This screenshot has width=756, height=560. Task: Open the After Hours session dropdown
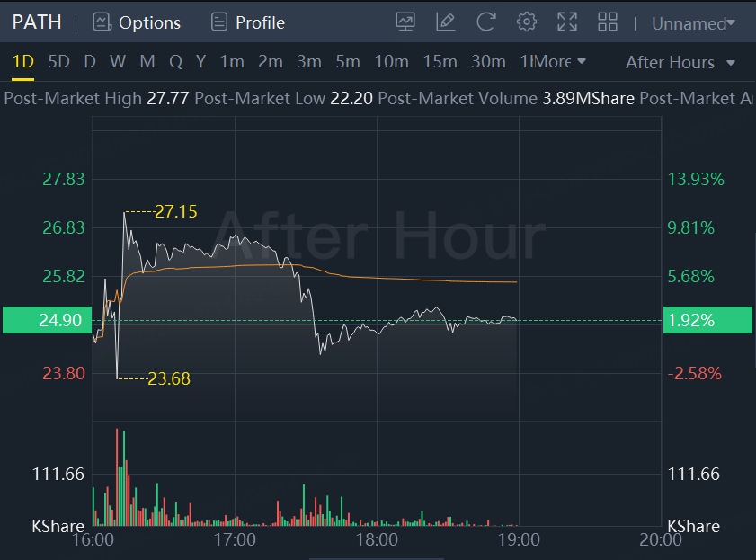pyautogui.click(x=680, y=62)
